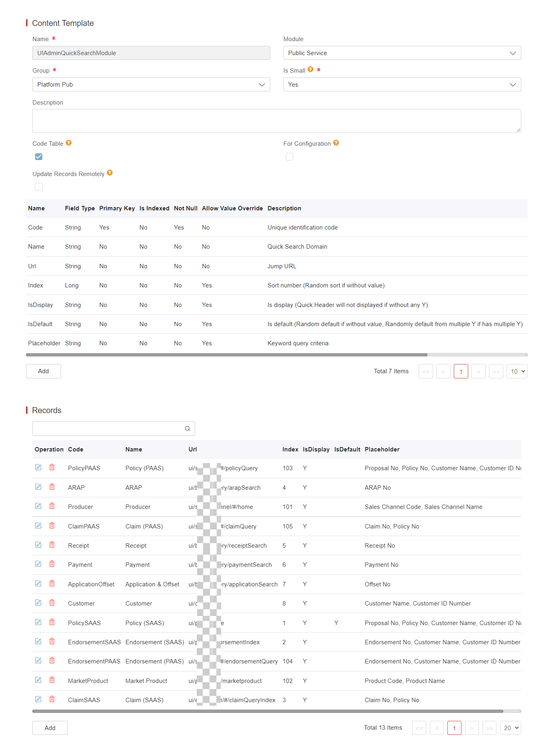Edit the ApplicationOffset record

(x=38, y=584)
